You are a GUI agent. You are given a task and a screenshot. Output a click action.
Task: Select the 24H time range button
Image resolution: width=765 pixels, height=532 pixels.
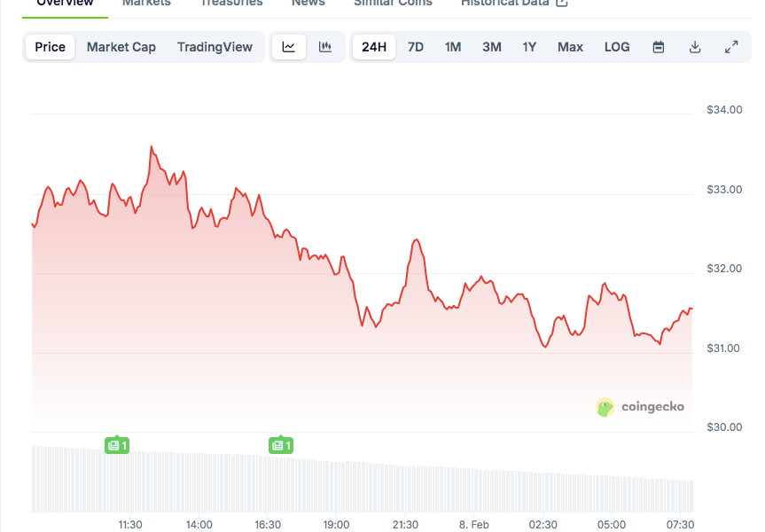coord(373,46)
